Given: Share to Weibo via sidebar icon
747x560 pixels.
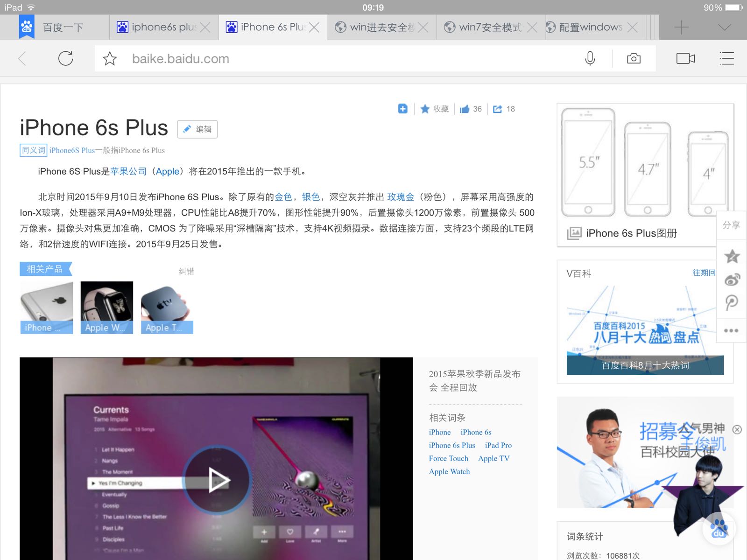Looking at the screenshot, I should click(732, 279).
